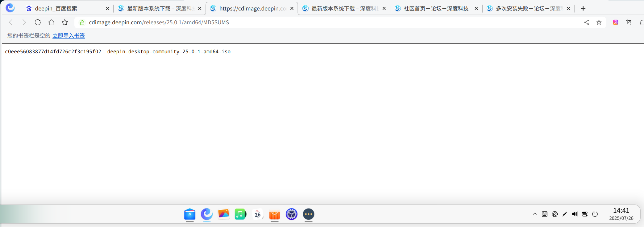Expand the system tray hidden icons arrow
The image size is (644, 227).
pos(535,214)
